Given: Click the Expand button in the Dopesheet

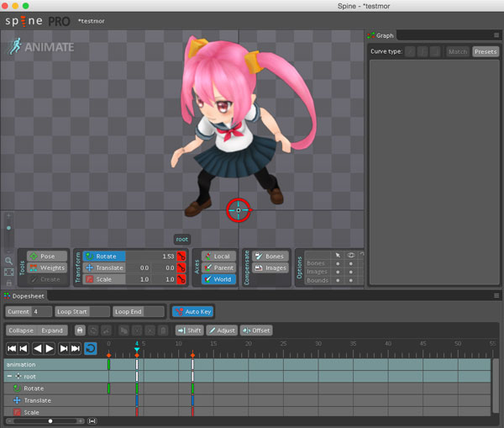Looking at the screenshot, I should 52,330.
